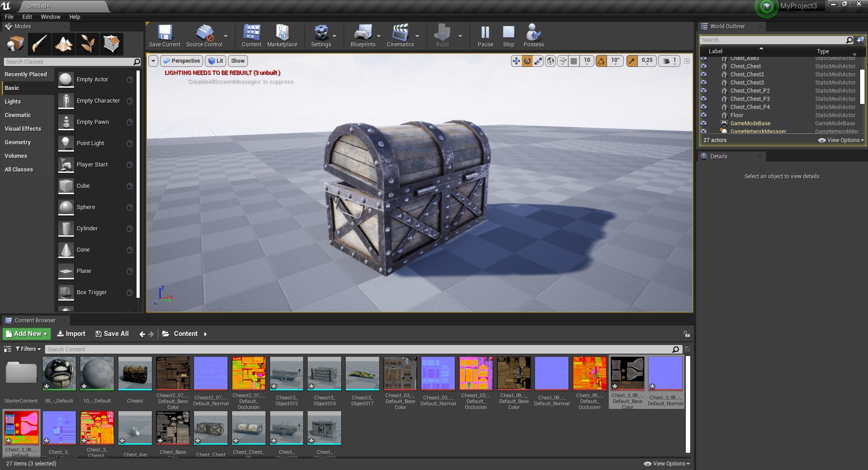
Task: Select the Landscape mode icon
Action: [x=63, y=44]
